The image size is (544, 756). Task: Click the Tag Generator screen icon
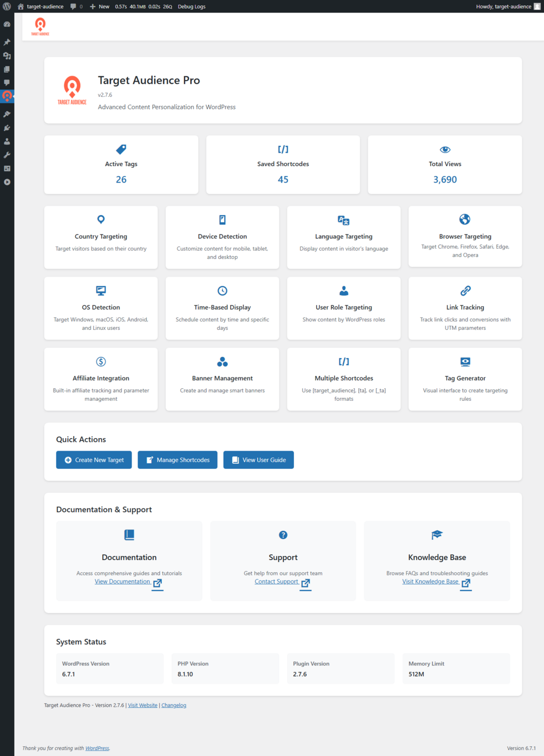click(x=466, y=361)
